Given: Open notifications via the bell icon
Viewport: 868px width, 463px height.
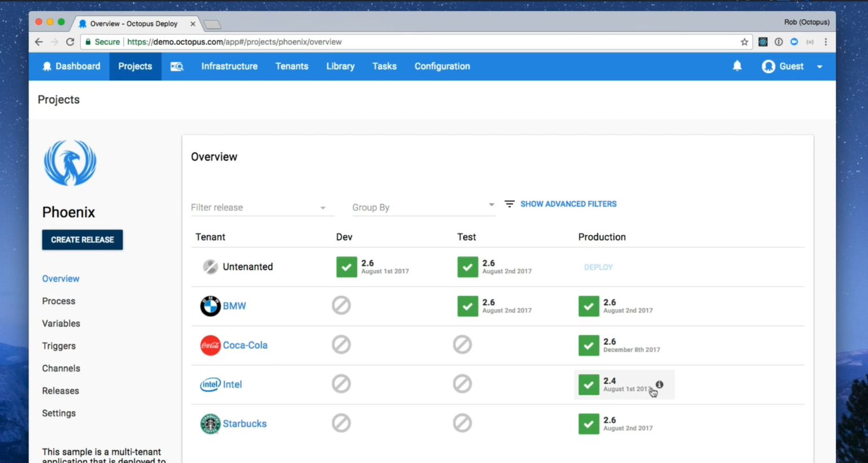Looking at the screenshot, I should tap(737, 66).
